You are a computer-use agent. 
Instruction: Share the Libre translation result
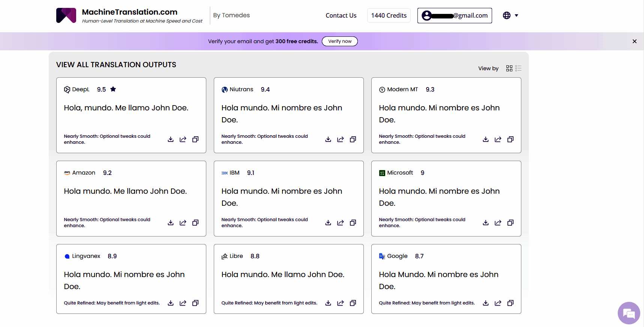click(341, 303)
